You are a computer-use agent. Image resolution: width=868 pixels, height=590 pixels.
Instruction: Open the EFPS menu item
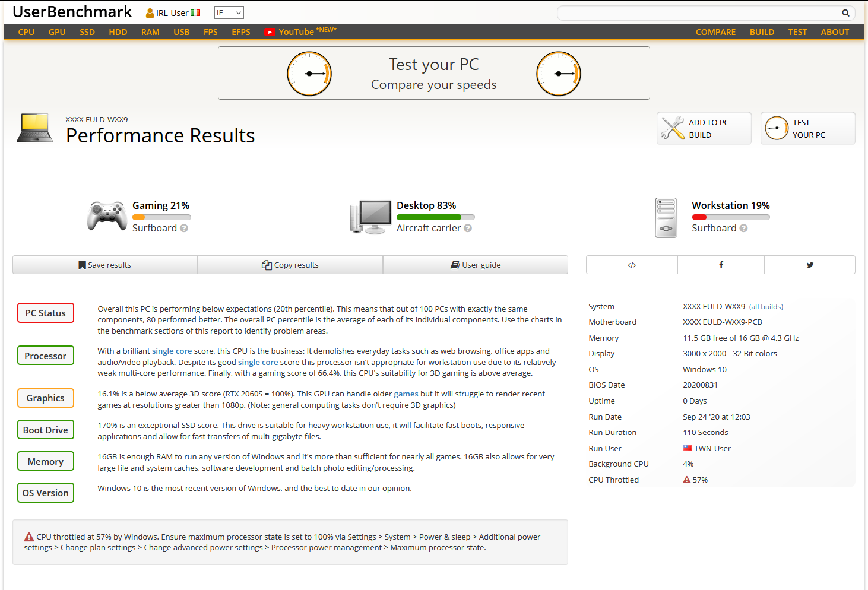pyautogui.click(x=241, y=32)
